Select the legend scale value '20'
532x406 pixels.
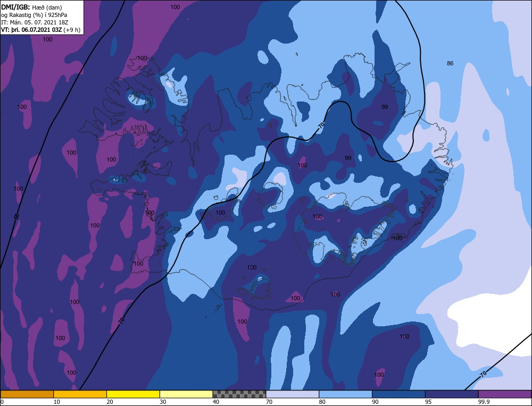(x=110, y=402)
